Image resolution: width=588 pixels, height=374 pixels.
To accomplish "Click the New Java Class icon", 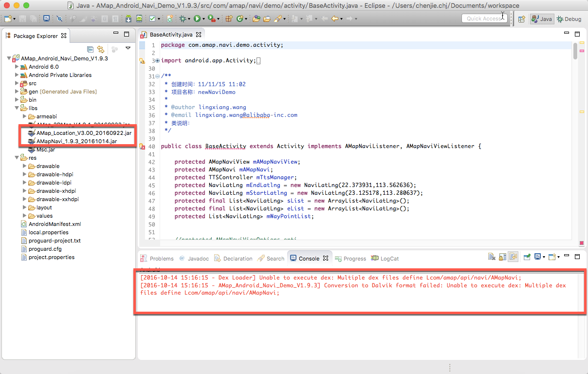I will coord(240,19).
